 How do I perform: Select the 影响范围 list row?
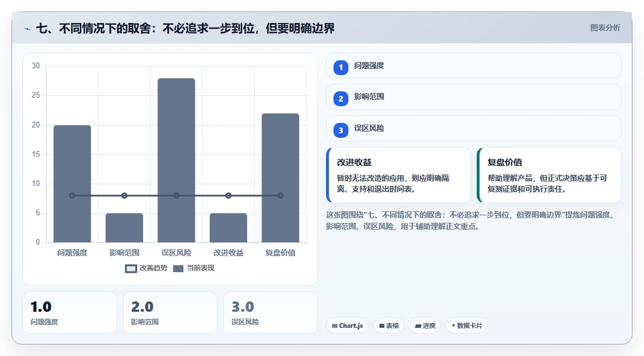click(x=474, y=97)
